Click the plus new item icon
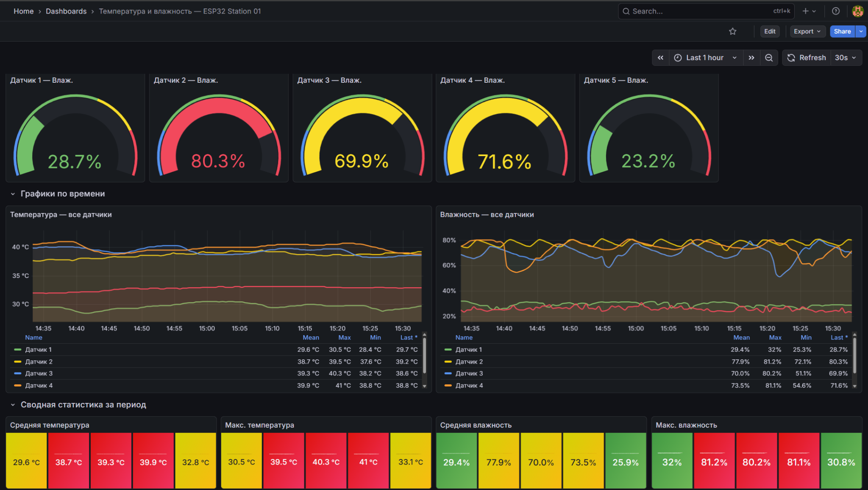Image resolution: width=868 pixels, height=490 pixels. (x=809, y=11)
